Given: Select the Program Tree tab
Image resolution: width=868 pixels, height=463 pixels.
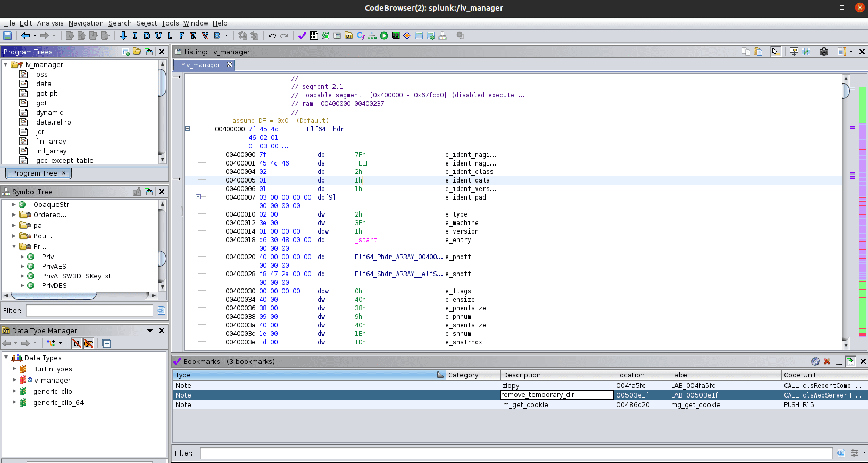Looking at the screenshot, I should click(35, 173).
